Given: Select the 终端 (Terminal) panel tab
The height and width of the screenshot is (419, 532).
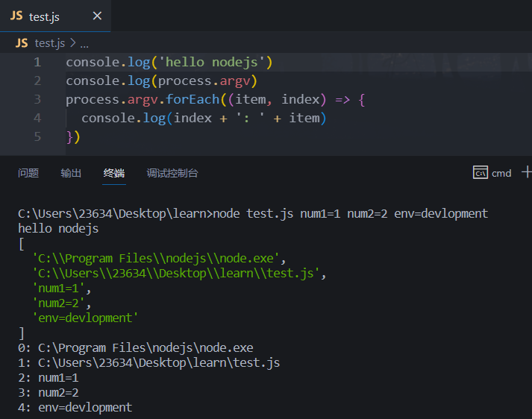Looking at the screenshot, I should (114, 173).
